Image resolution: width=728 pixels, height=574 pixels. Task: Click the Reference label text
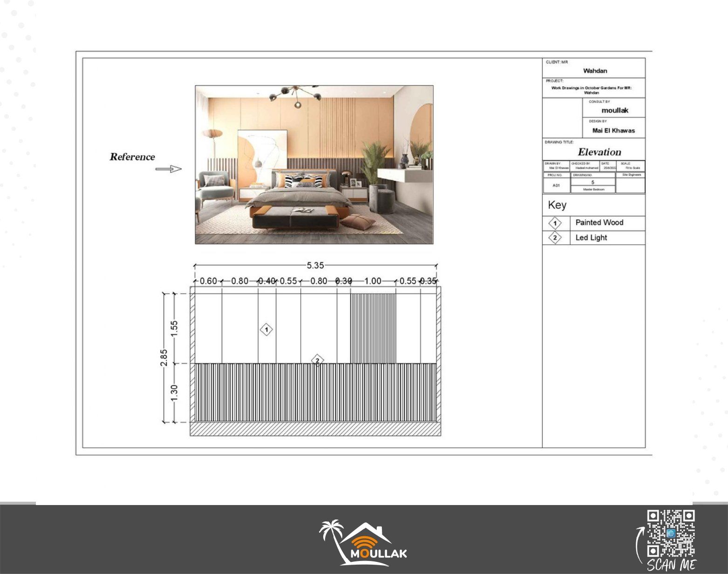click(132, 157)
